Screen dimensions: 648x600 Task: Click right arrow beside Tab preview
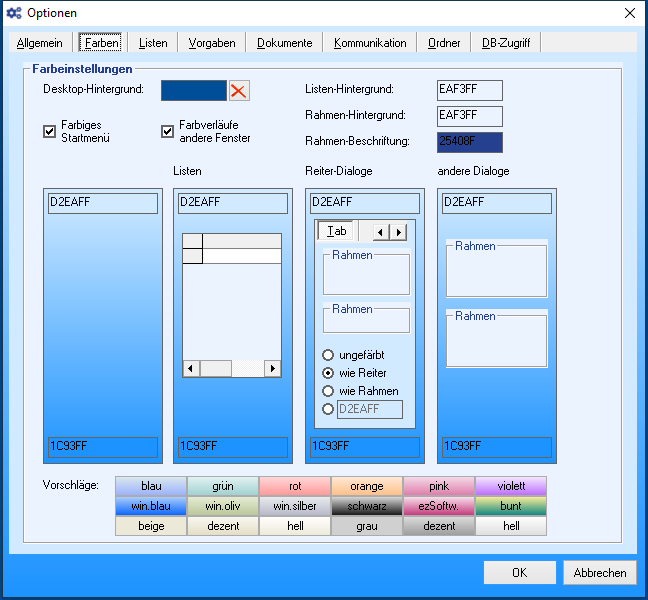[398, 232]
